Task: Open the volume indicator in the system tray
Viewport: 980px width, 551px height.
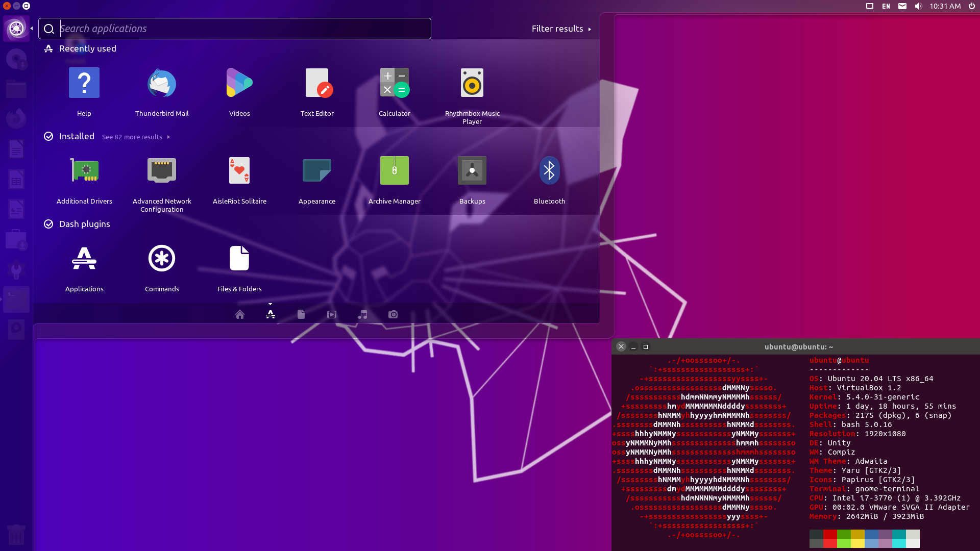Action: [918, 6]
